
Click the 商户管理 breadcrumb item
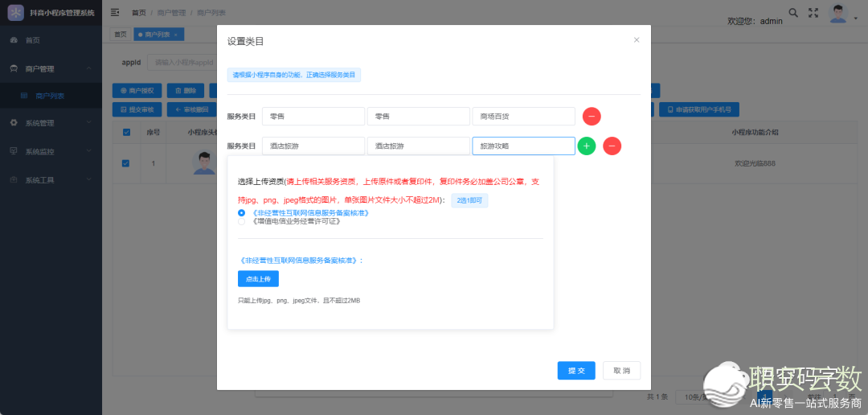(x=172, y=13)
